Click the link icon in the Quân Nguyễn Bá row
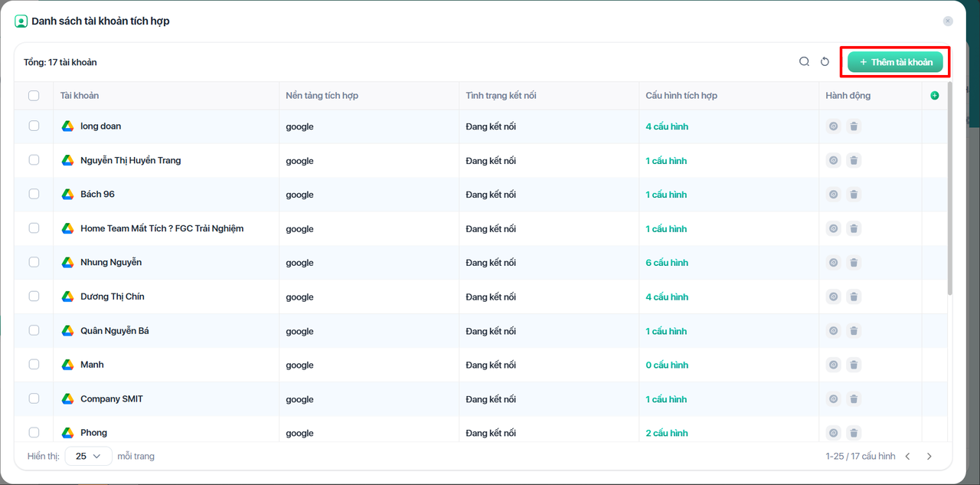 (834, 331)
